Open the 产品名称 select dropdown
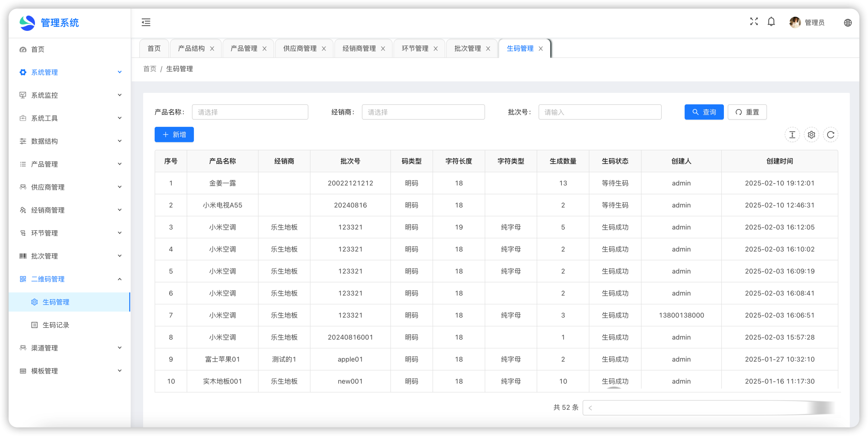868x436 pixels. coord(250,112)
